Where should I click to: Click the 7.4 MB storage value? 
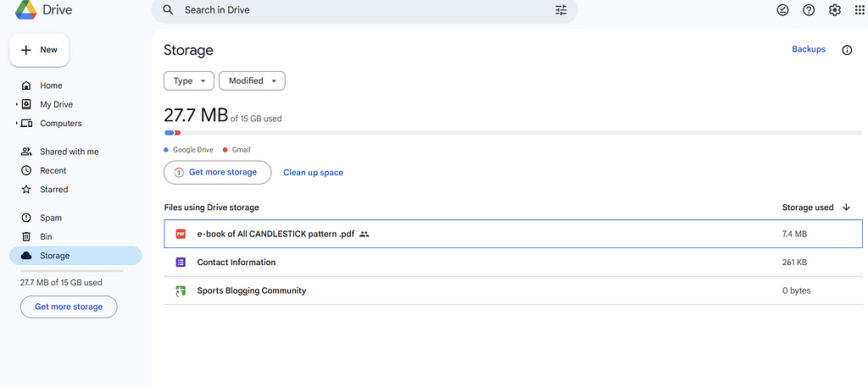794,234
